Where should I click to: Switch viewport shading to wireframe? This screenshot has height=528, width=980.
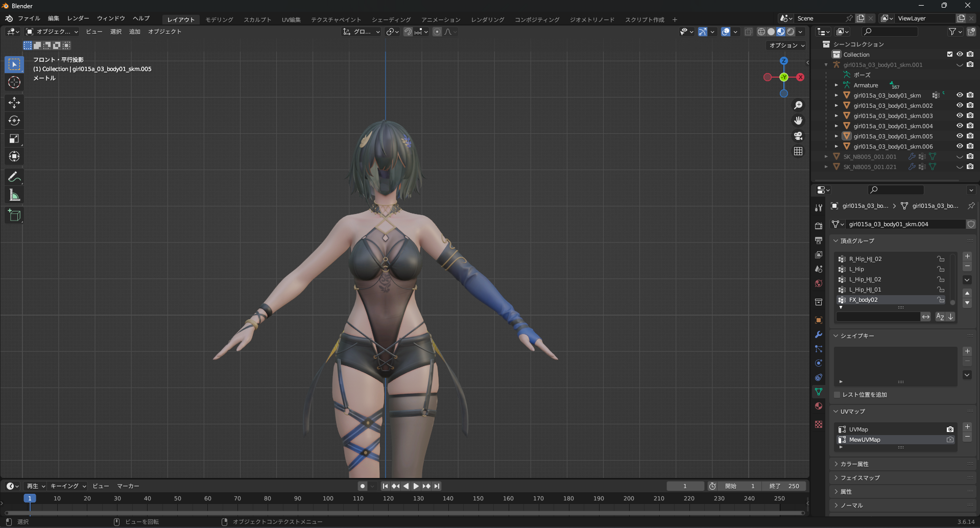[761, 32]
